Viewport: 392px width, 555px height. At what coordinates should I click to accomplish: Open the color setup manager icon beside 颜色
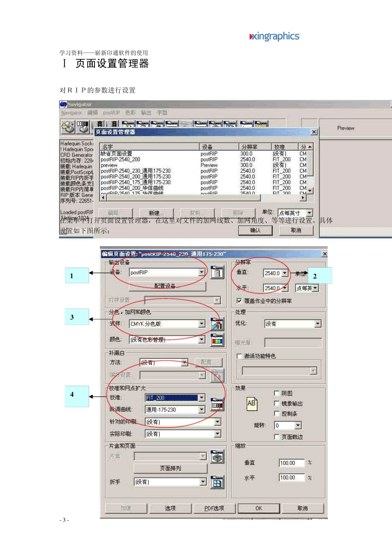tap(217, 339)
